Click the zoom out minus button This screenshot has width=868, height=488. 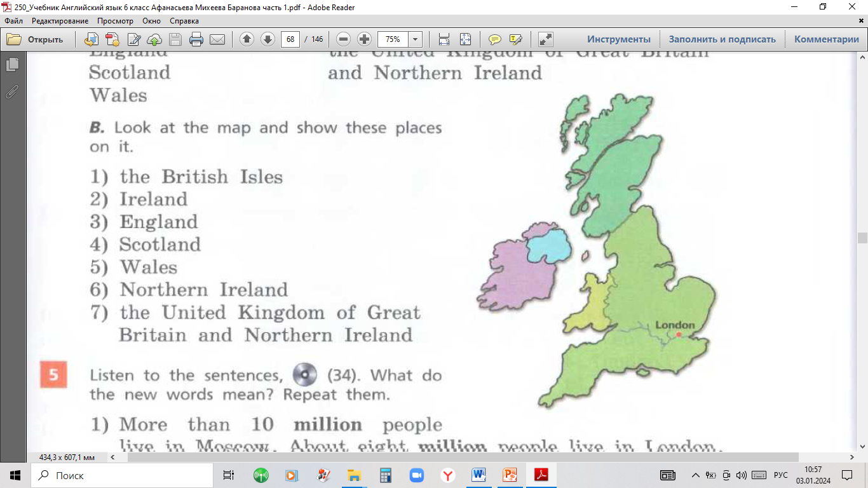[x=343, y=39]
